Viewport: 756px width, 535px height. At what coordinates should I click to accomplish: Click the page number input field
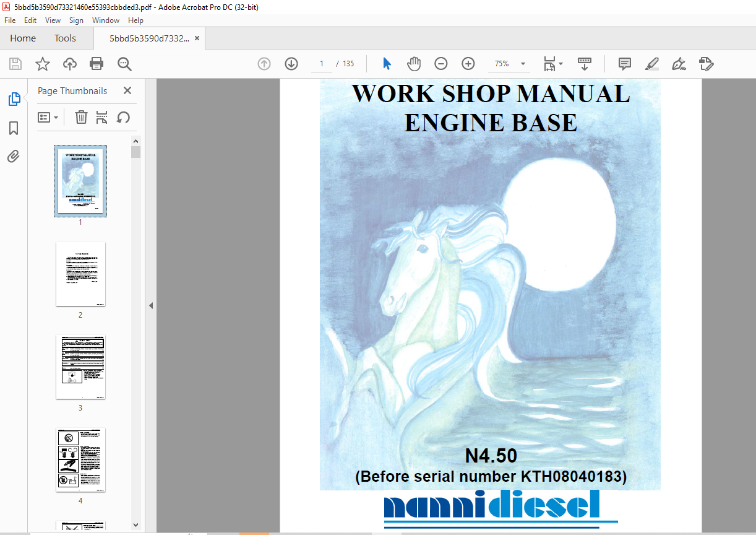click(322, 64)
